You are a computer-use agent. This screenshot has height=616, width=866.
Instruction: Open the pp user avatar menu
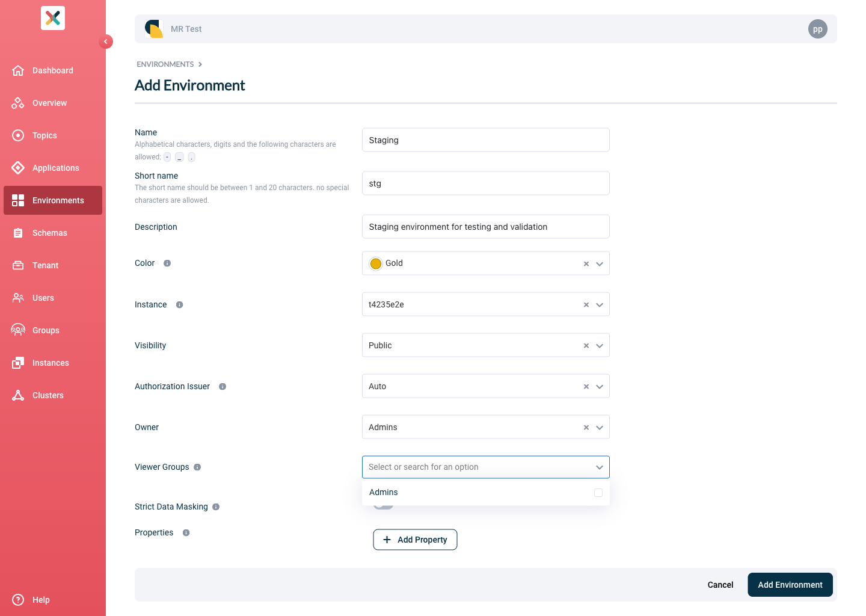[x=817, y=29]
